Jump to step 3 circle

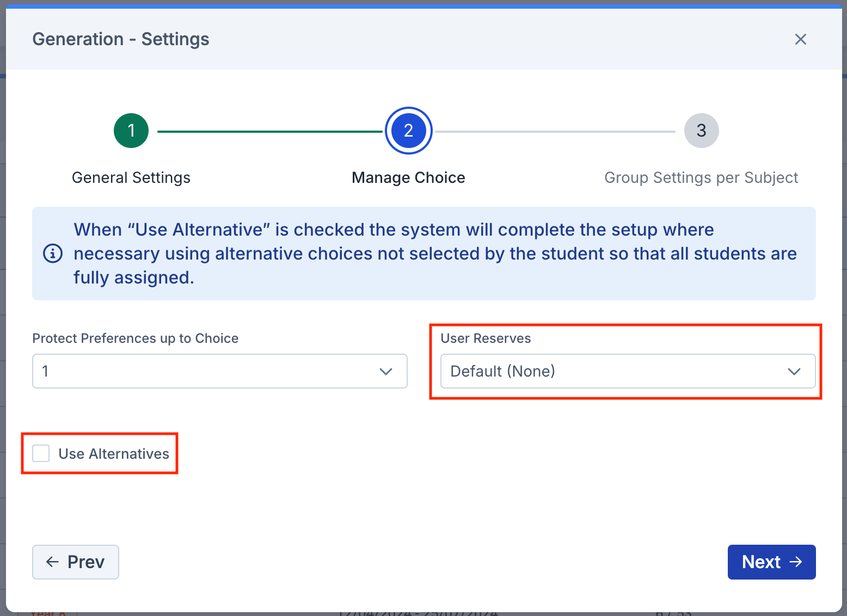[702, 131]
